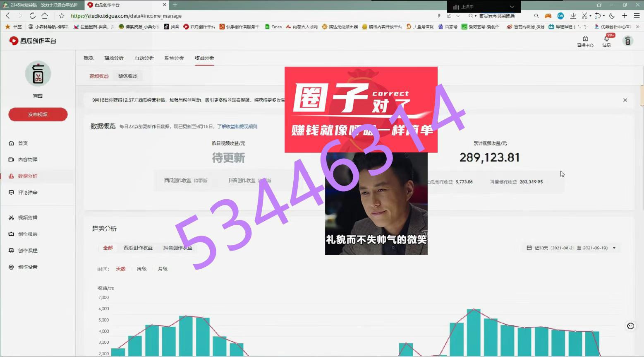Viewport: 644px width, 357px height.
Task: Open 了解收益和提现规则 rules link
Action: coord(237,127)
